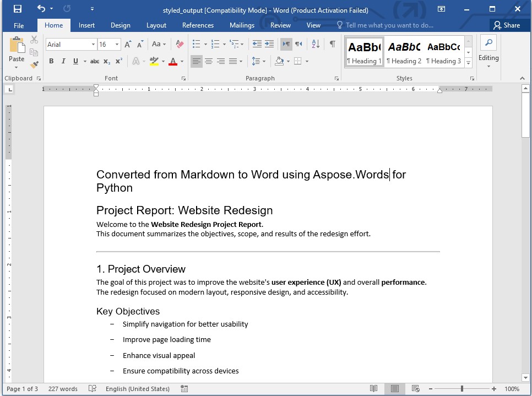Open the Line Spacing dropdown

[x=263, y=61]
